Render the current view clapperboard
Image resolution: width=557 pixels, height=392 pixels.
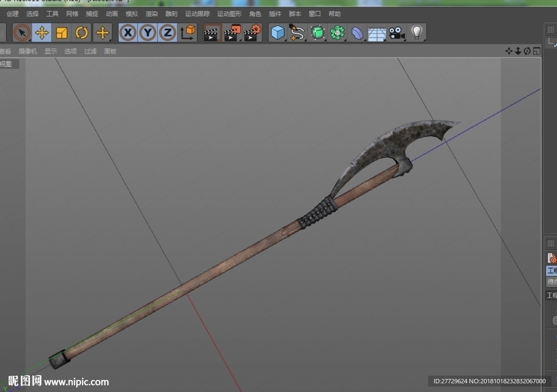(x=213, y=33)
